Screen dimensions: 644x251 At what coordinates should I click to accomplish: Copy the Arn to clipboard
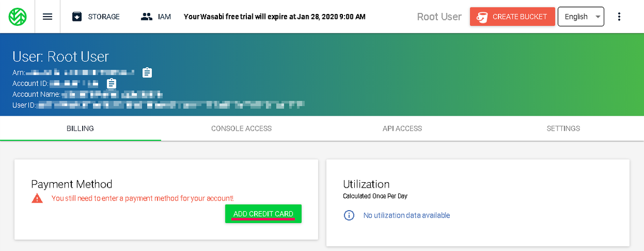[148, 72]
